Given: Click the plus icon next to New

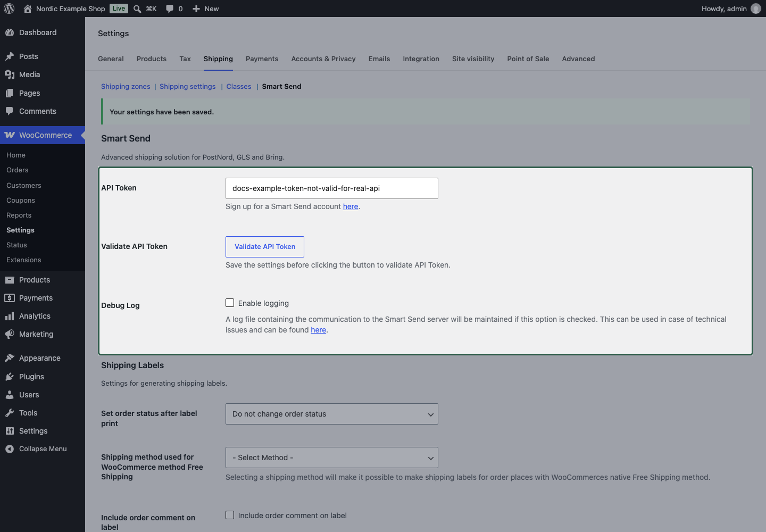Looking at the screenshot, I should pyautogui.click(x=196, y=9).
